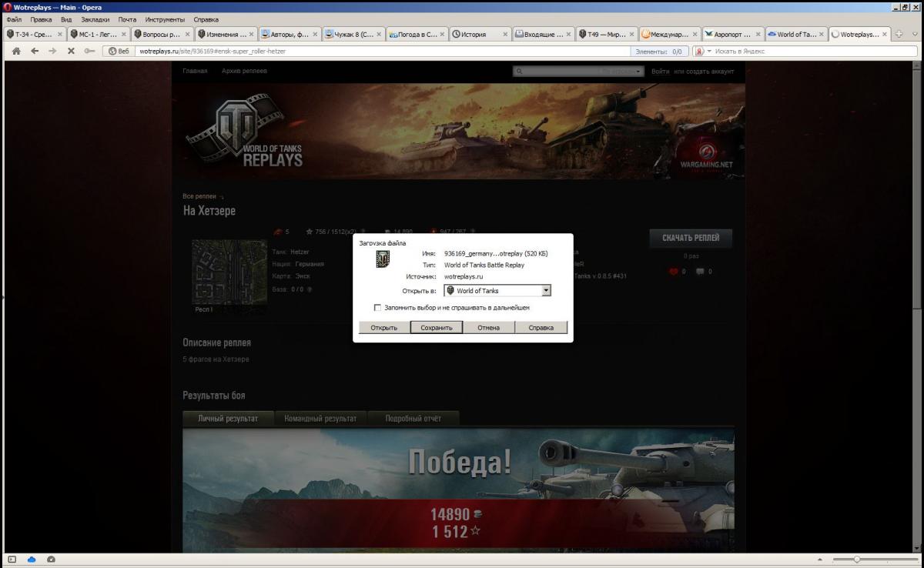
Task: Open a new tab with plus button
Action: pos(899,35)
